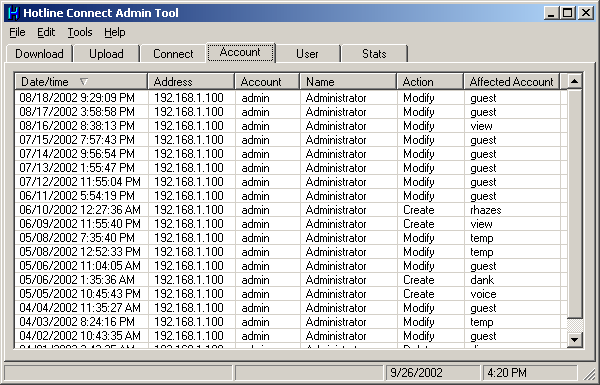Click the affected account 'rhazes'

pyautogui.click(x=486, y=210)
